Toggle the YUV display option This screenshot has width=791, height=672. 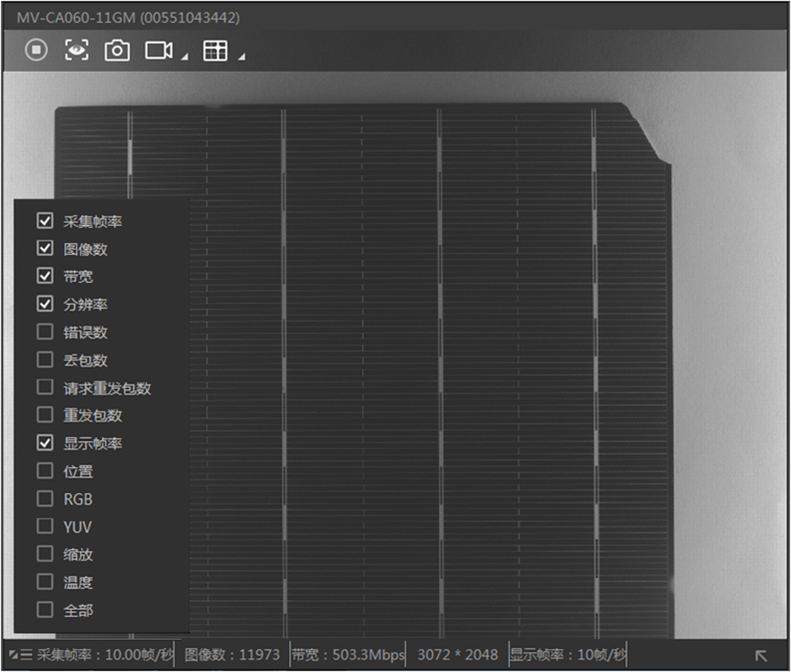click(45, 526)
